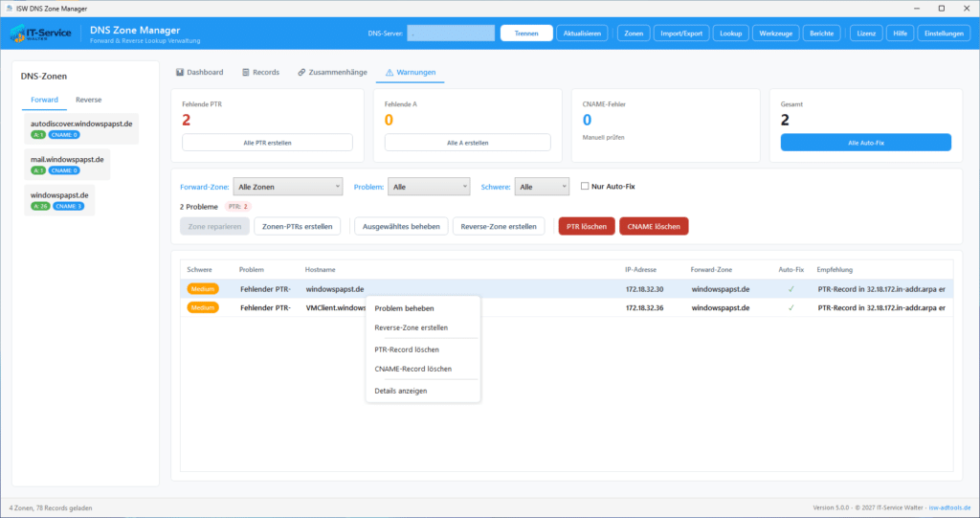Open the Hilfe button
The width and height of the screenshot is (980, 518).
coord(900,34)
